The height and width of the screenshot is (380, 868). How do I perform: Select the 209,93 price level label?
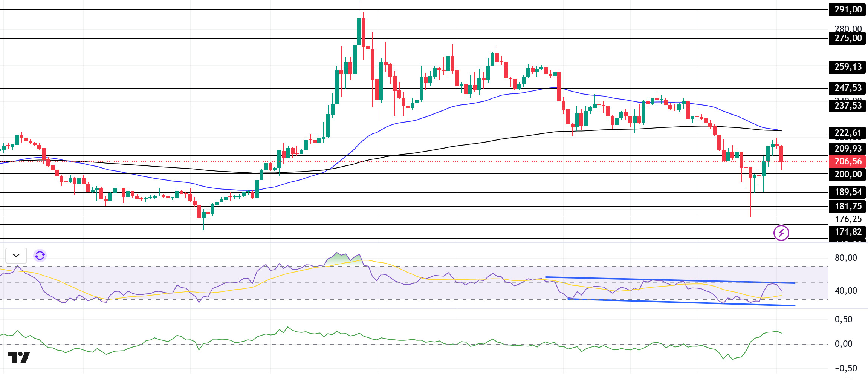(x=847, y=149)
